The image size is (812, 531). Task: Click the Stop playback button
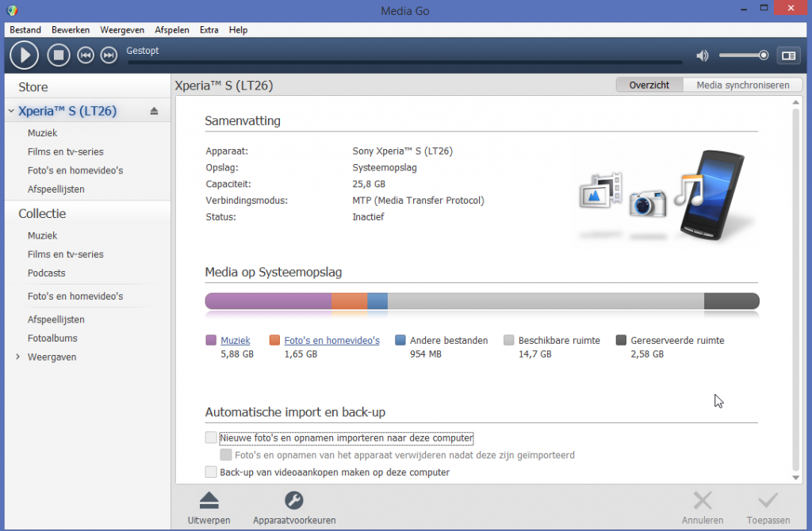[59, 55]
